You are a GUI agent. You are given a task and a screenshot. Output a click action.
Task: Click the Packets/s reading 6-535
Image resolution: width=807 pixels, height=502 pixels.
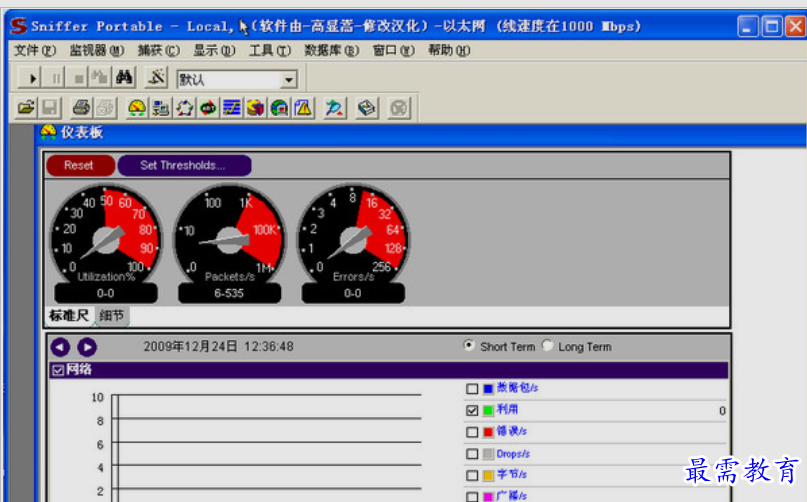[229, 293]
